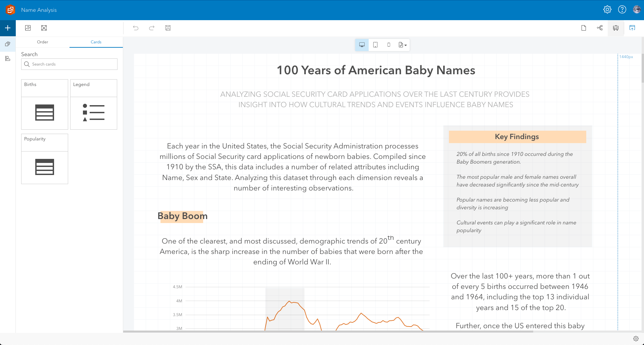Open the print layout dropdown

click(x=403, y=45)
